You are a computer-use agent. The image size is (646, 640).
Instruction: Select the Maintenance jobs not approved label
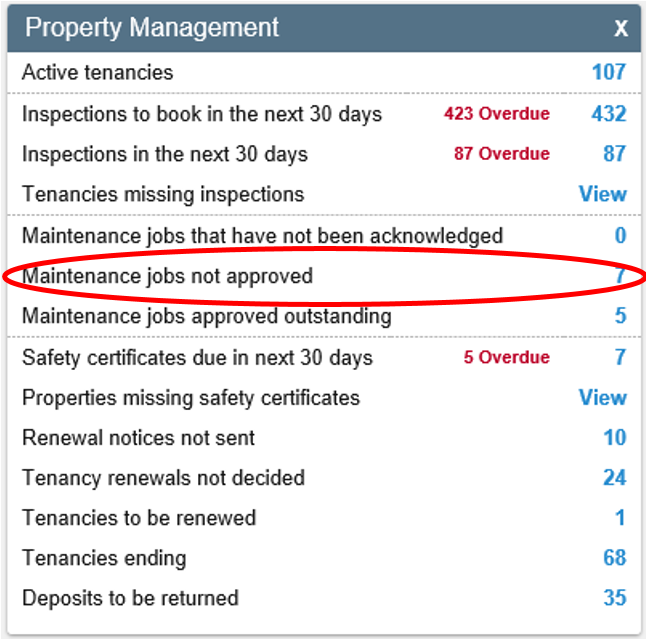167,276
